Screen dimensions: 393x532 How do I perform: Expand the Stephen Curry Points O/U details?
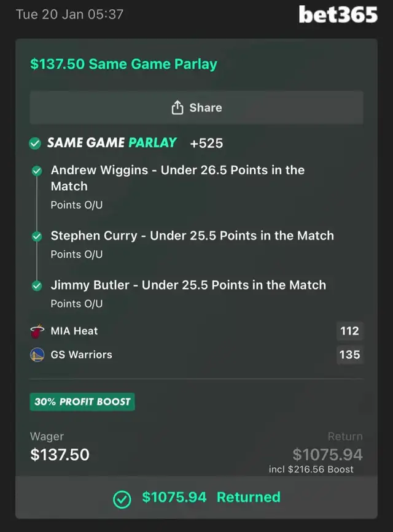(x=76, y=254)
